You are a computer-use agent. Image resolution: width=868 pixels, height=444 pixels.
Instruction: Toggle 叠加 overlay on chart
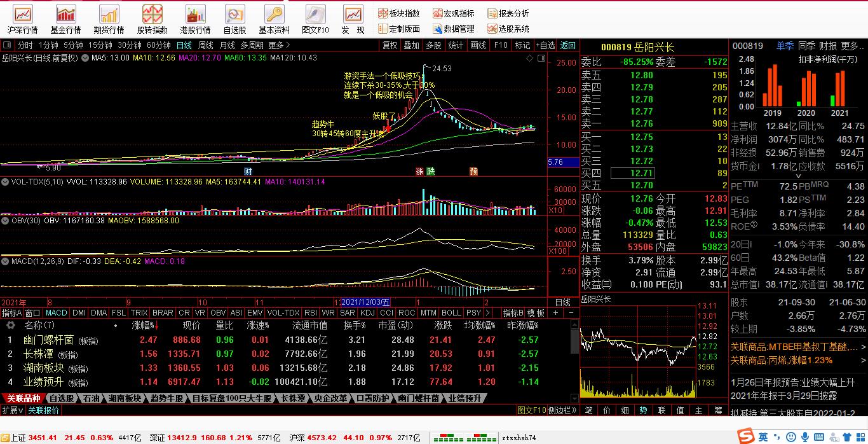click(x=411, y=45)
